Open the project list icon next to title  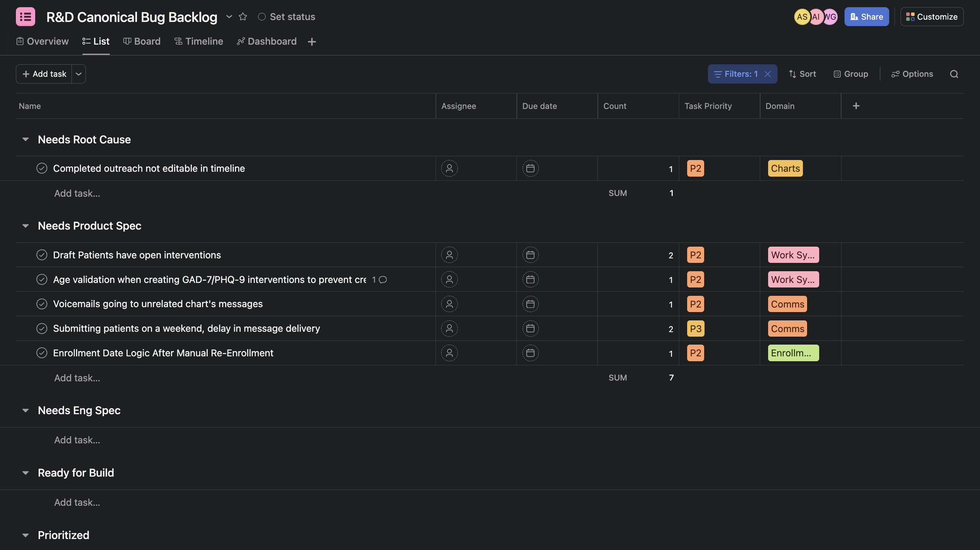click(x=25, y=16)
